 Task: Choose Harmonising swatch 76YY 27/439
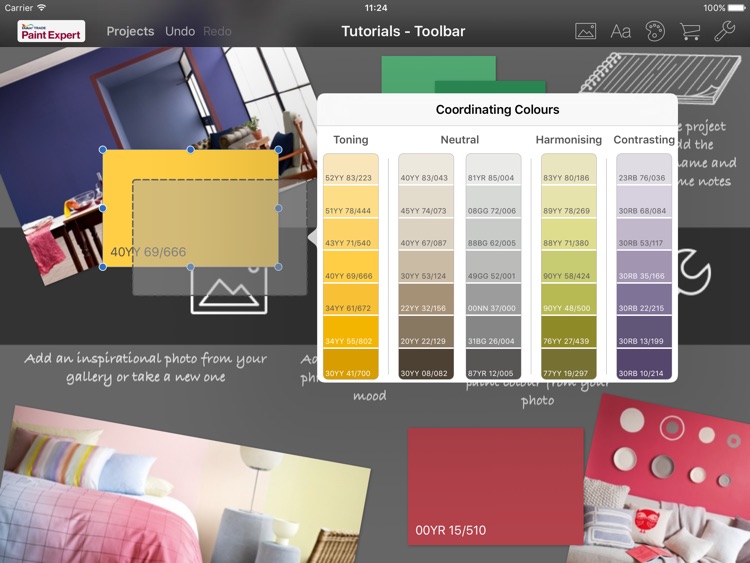coord(569,332)
